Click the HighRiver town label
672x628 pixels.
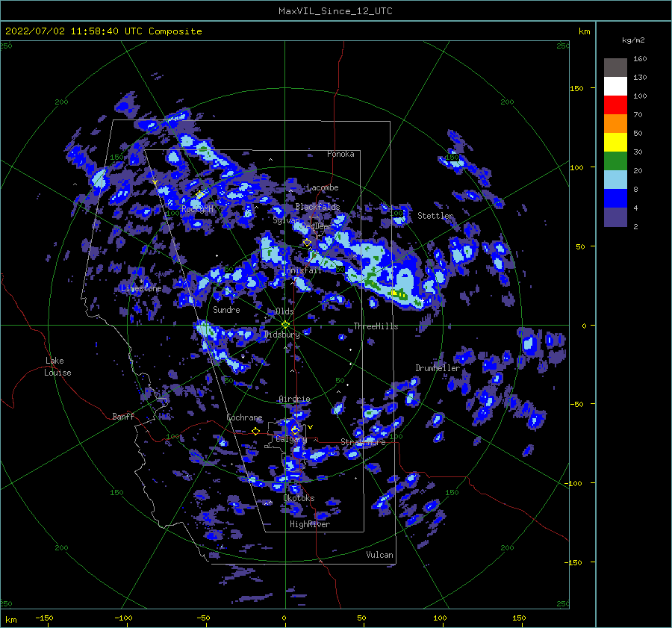tap(310, 524)
